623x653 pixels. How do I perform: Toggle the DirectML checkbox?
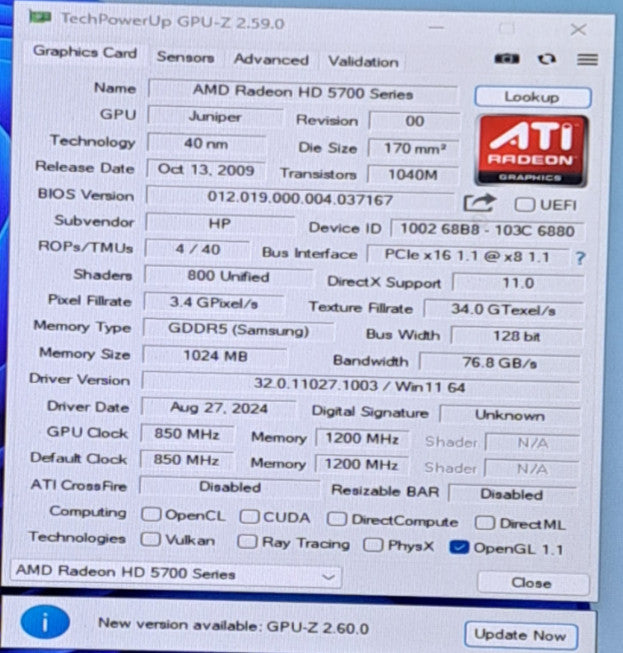point(485,523)
